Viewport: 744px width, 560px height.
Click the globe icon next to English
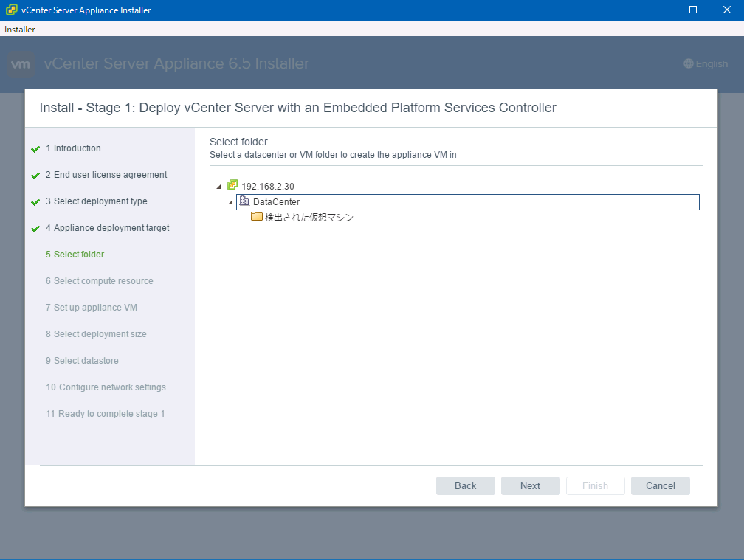click(689, 63)
